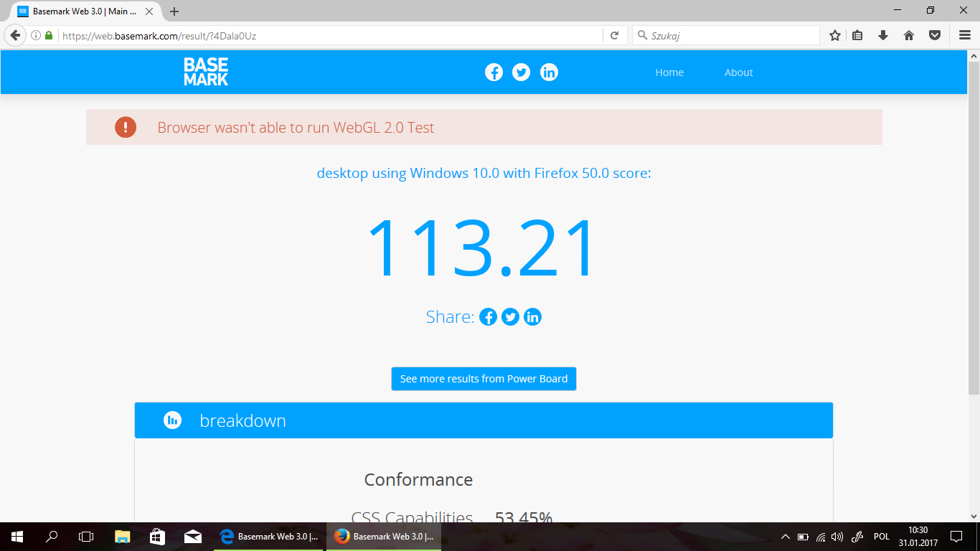Save page to Pocket icon
Image resolution: width=980 pixels, height=551 pixels.
(935, 35)
